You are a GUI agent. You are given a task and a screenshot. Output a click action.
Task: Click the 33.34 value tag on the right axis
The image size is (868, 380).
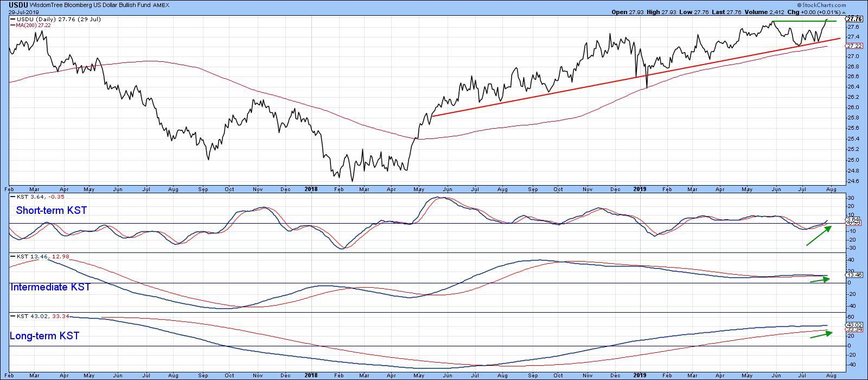(854, 329)
